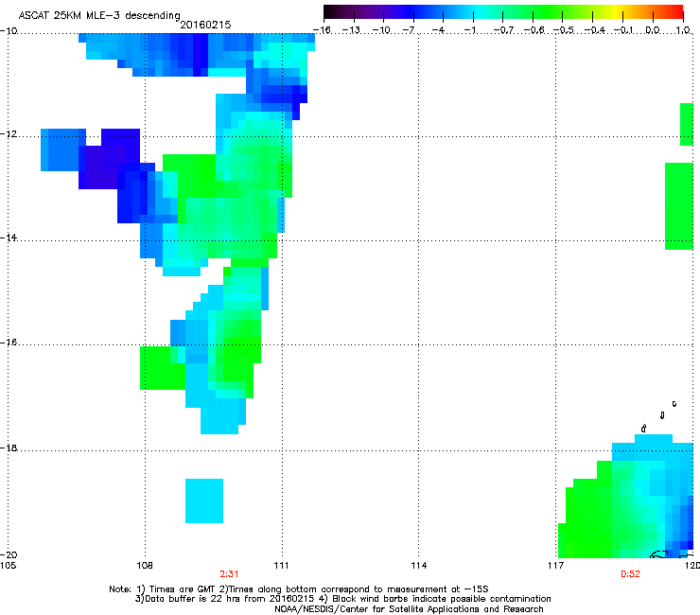Click the date label "20160215" under the title
This screenshot has height=615, width=700.
(x=205, y=25)
